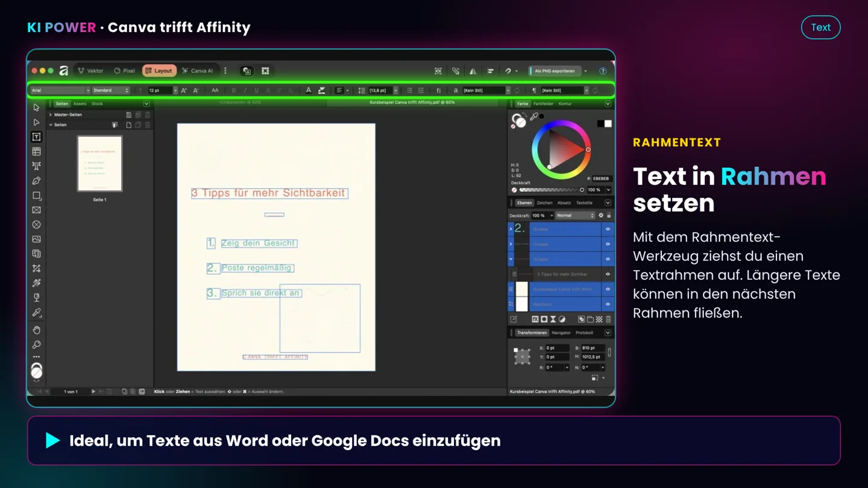868x488 pixels.
Task: Click the help question mark icon
Action: [603, 71]
